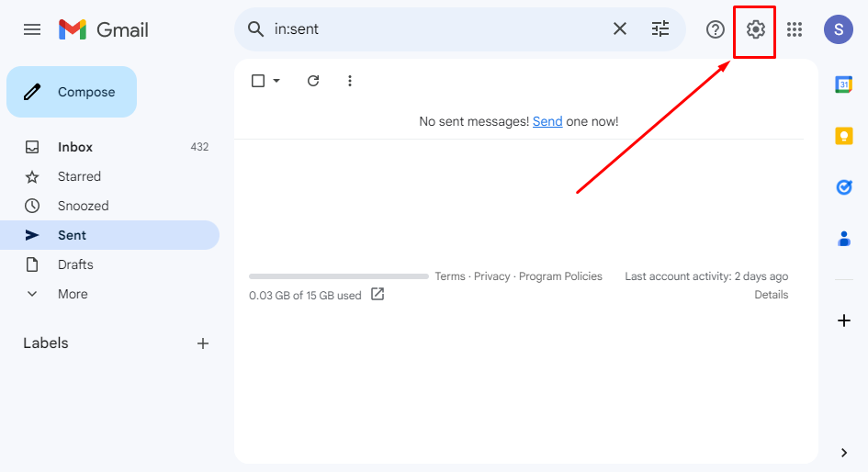This screenshot has height=472, width=868.
Task: Open the Starred folder
Action: click(x=109, y=176)
